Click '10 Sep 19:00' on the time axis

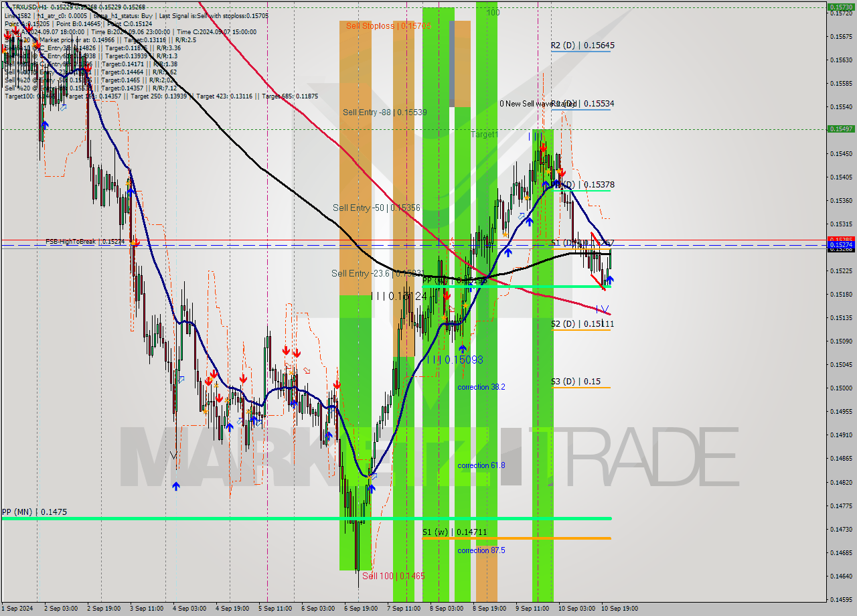pyautogui.click(x=620, y=609)
